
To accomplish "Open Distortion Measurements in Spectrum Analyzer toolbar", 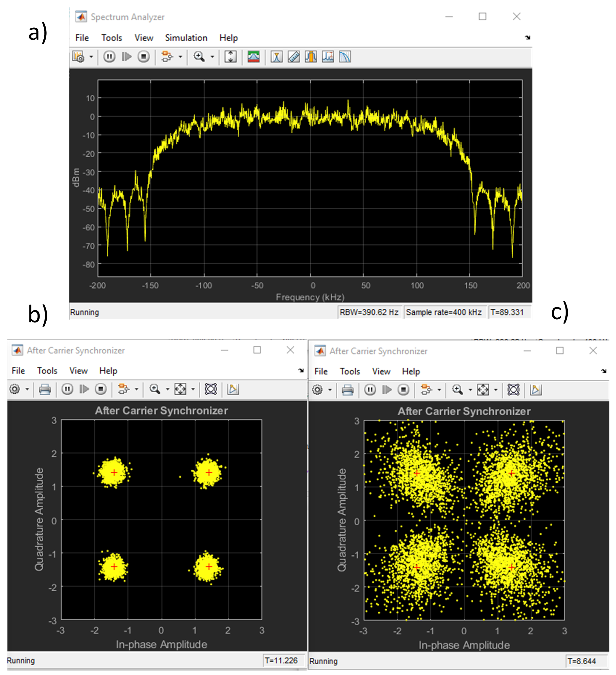I will [x=328, y=57].
